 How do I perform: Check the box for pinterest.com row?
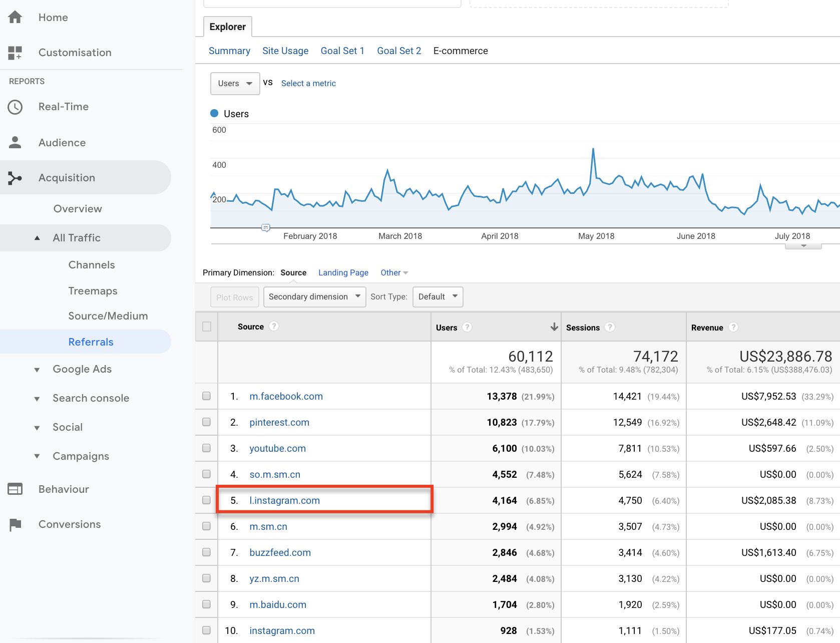click(x=206, y=422)
